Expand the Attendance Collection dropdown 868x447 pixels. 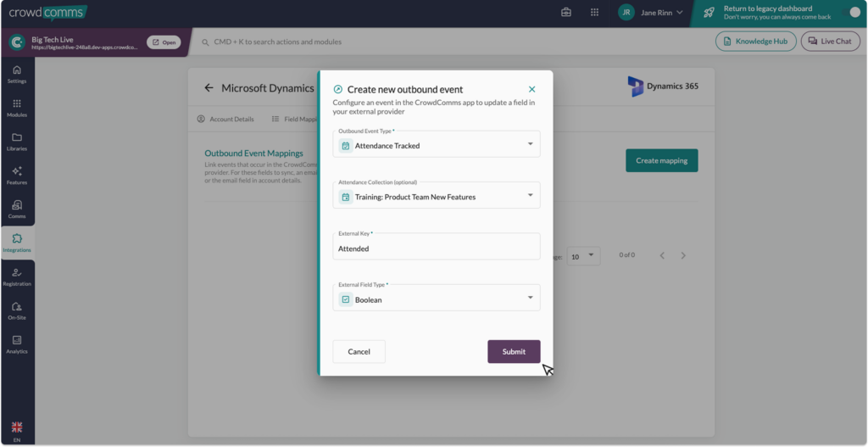click(437, 196)
